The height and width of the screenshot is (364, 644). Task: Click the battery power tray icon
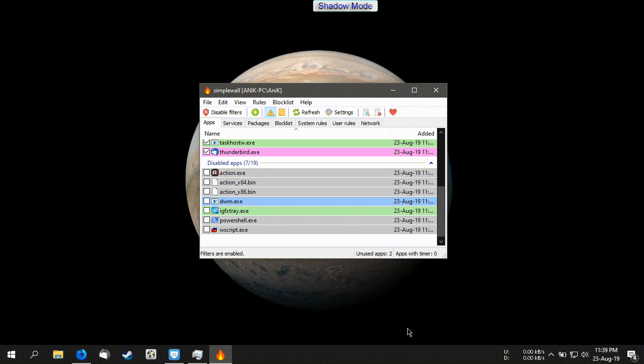coord(563,355)
